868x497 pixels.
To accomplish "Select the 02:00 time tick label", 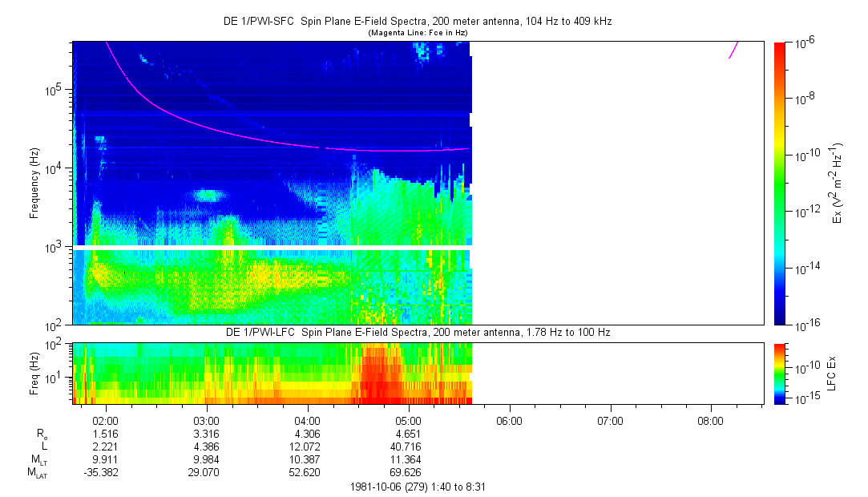I will pyautogui.click(x=106, y=420).
